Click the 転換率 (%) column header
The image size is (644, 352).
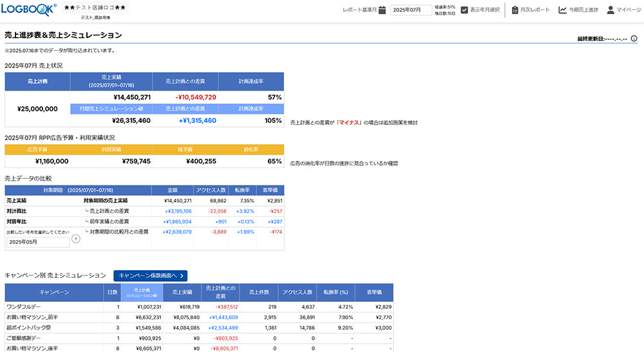336,292
